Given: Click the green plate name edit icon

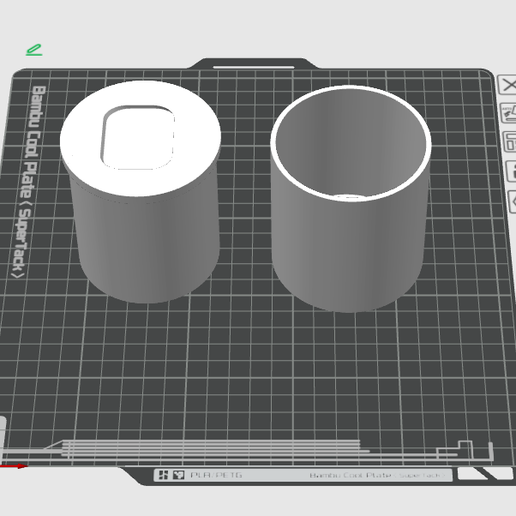Looking at the screenshot, I should click(34, 50).
